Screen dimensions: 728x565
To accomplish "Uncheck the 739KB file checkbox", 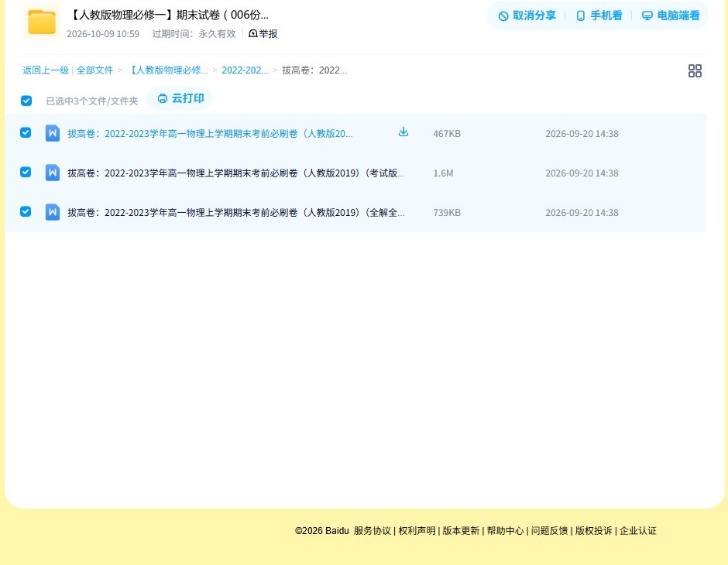I will click(26, 211).
